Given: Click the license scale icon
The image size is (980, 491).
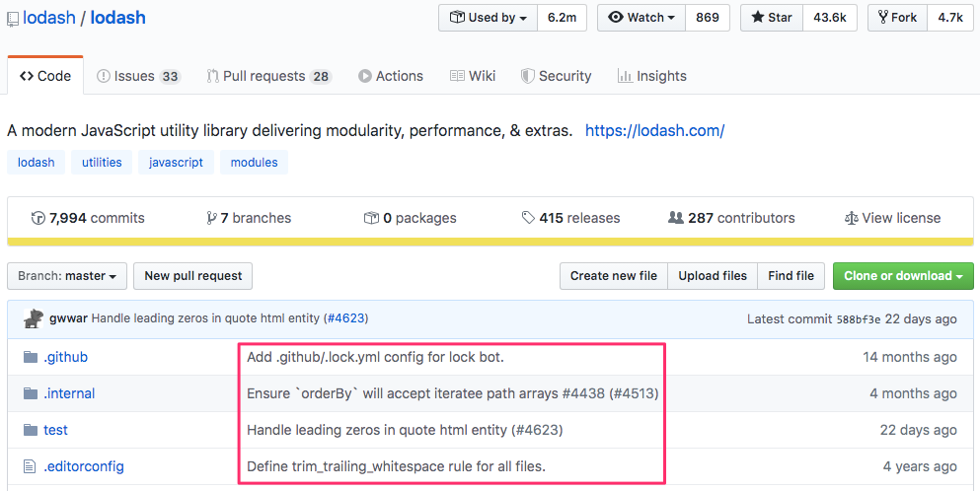Looking at the screenshot, I should pos(852,218).
